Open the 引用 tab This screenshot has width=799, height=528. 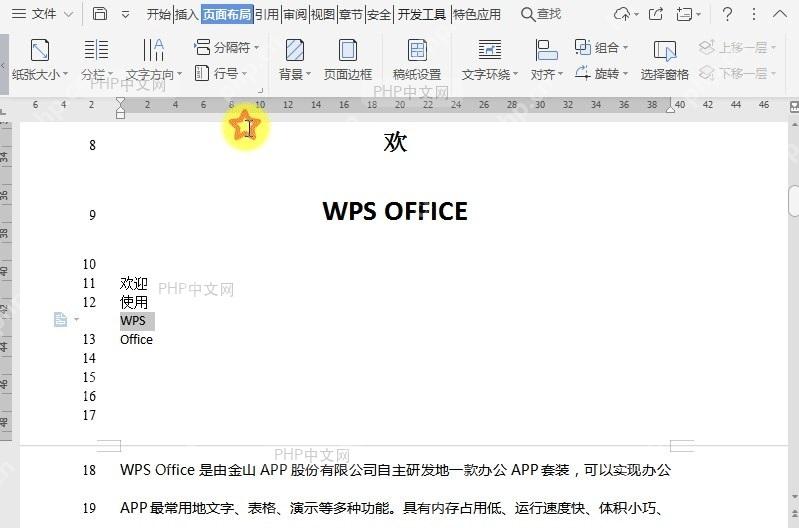pos(267,14)
